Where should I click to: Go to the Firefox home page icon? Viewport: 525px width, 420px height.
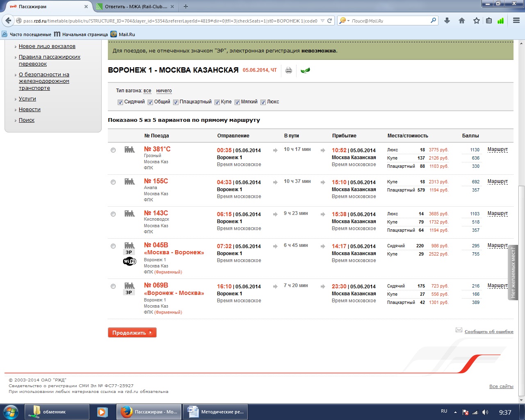[x=462, y=21]
